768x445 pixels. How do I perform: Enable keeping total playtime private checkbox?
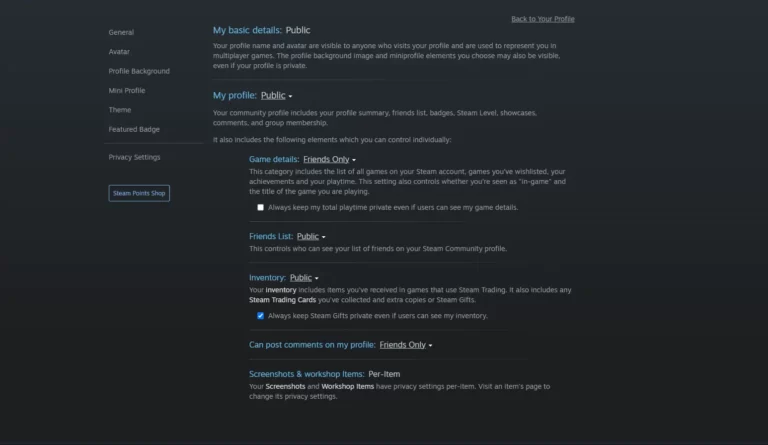pyautogui.click(x=261, y=208)
